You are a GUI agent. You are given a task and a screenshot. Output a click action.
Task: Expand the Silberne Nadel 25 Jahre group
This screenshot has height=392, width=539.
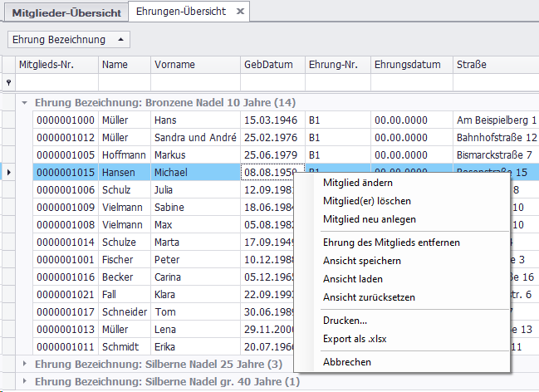[26, 364]
